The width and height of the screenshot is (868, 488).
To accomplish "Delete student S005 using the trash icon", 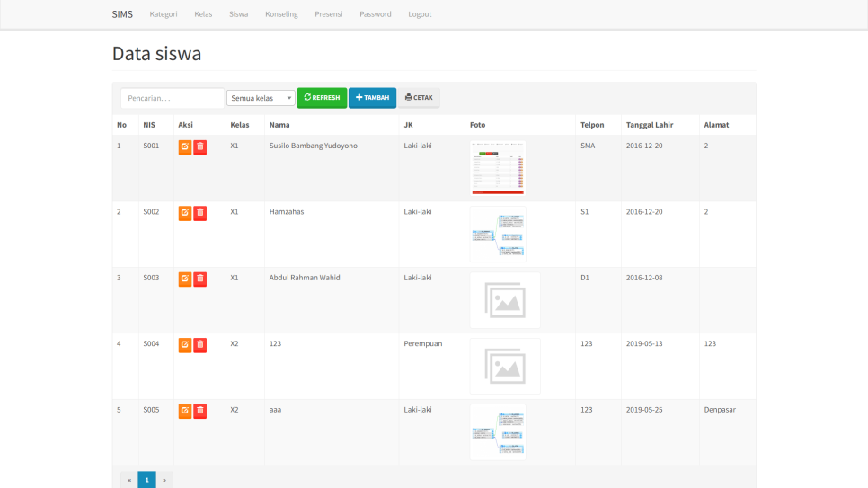I will click(200, 411).
